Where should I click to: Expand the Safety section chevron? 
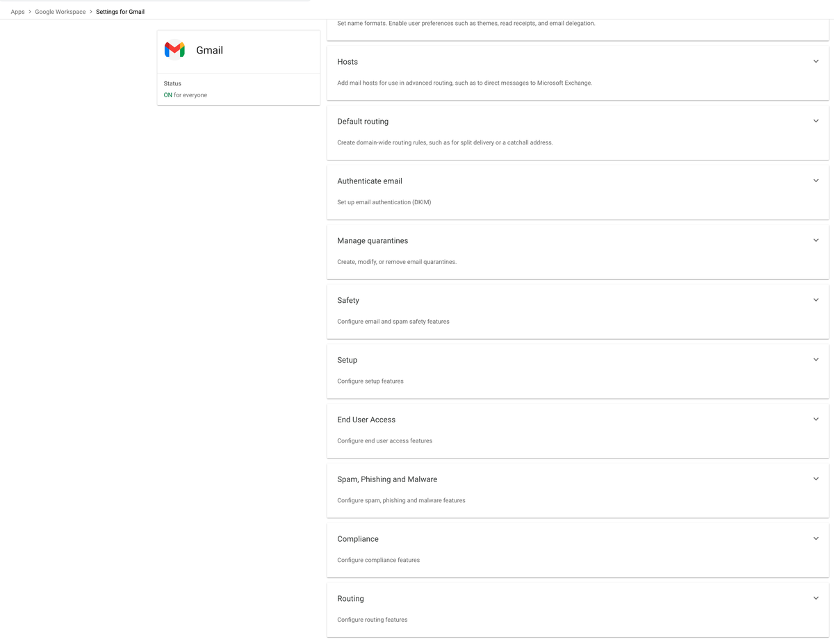(816, 300)
